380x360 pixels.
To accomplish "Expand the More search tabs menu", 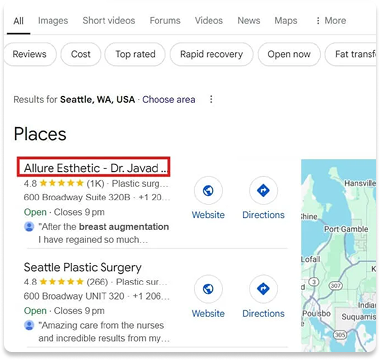I will click(x=331, y=21).
